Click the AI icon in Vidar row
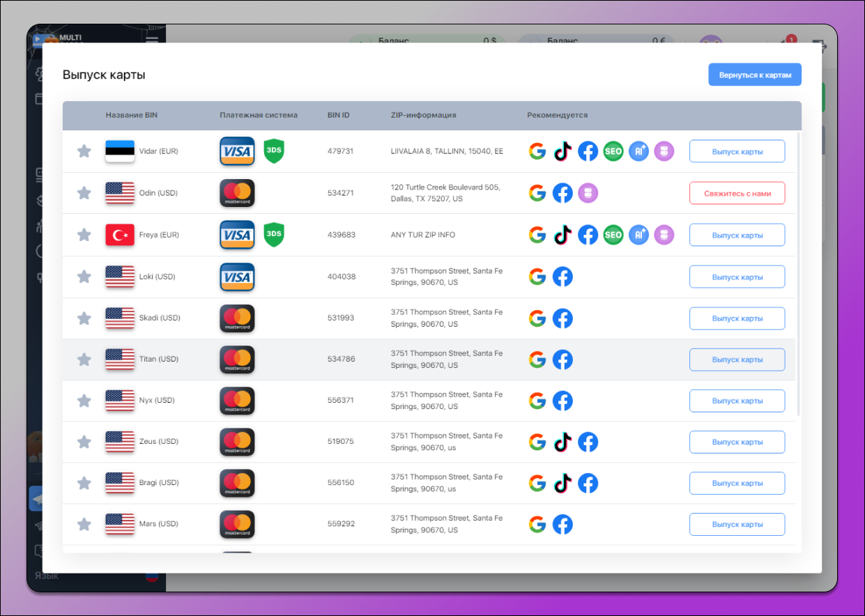865x616 pixels. point(638,151)
